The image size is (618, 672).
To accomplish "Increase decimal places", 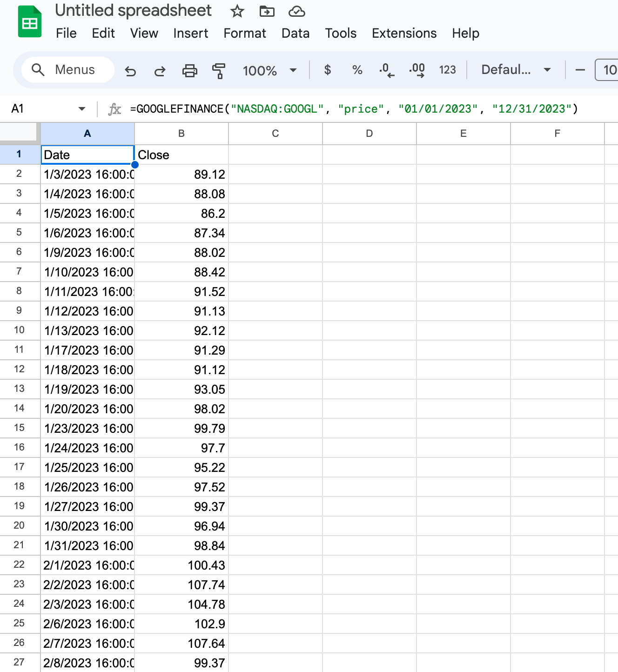I will coord(417,70).
